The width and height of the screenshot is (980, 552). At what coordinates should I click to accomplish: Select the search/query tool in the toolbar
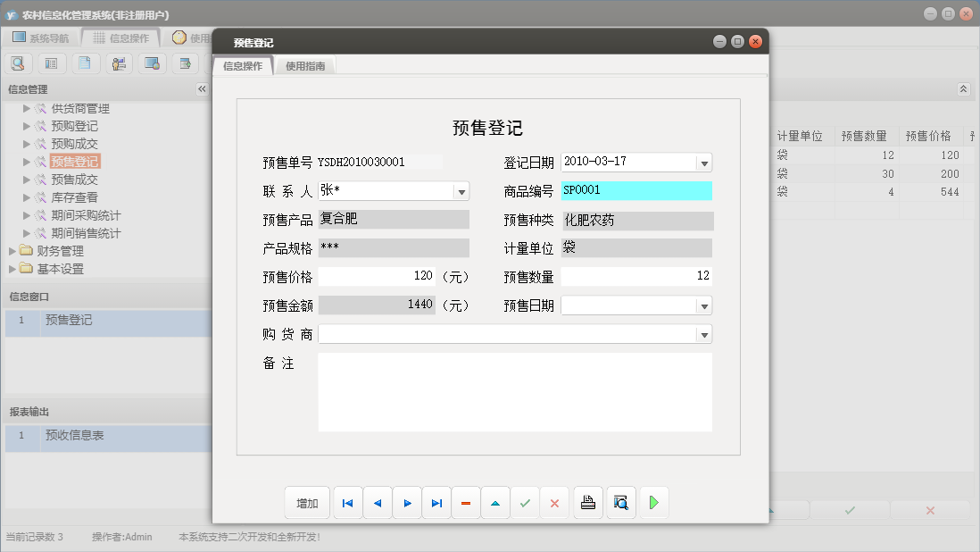click(x=18, y=63)
